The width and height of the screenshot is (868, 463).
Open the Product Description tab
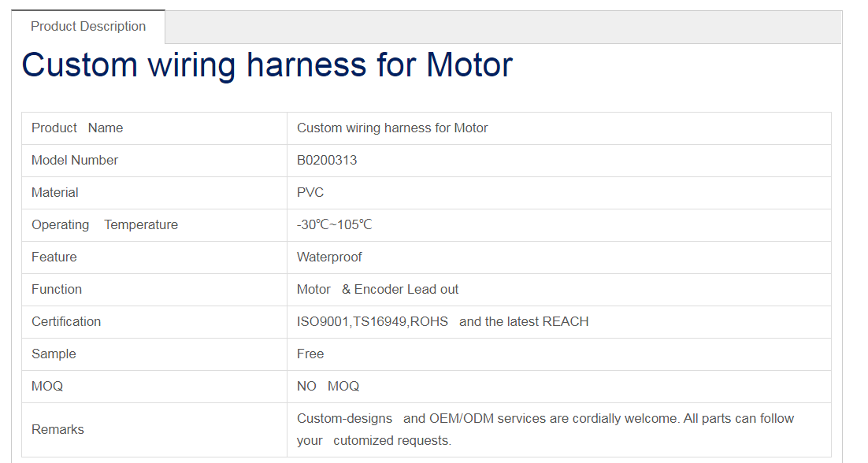88,27
